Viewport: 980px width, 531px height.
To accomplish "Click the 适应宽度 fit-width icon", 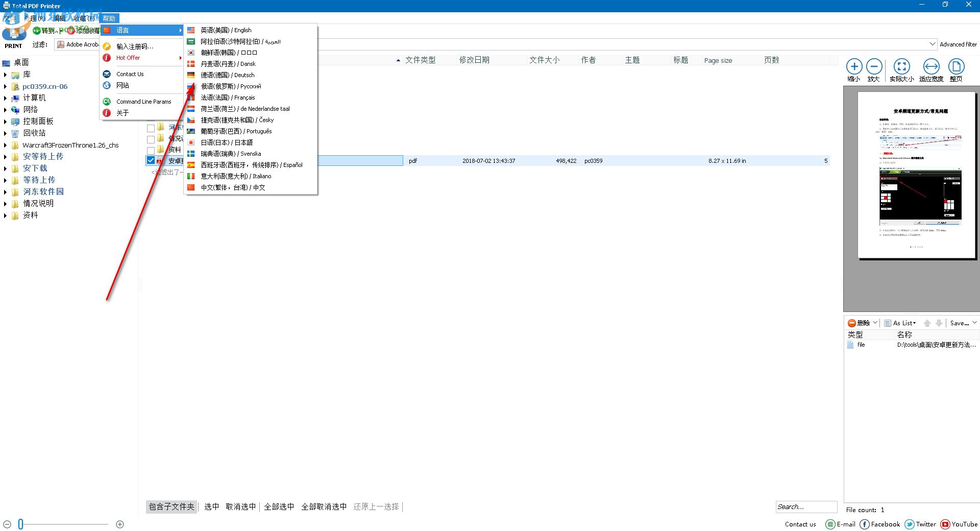I will click(932, 67).
